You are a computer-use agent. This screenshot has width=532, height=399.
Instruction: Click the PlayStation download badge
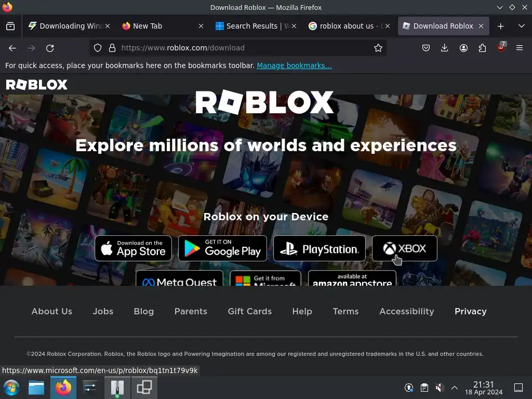pos(320,248)
